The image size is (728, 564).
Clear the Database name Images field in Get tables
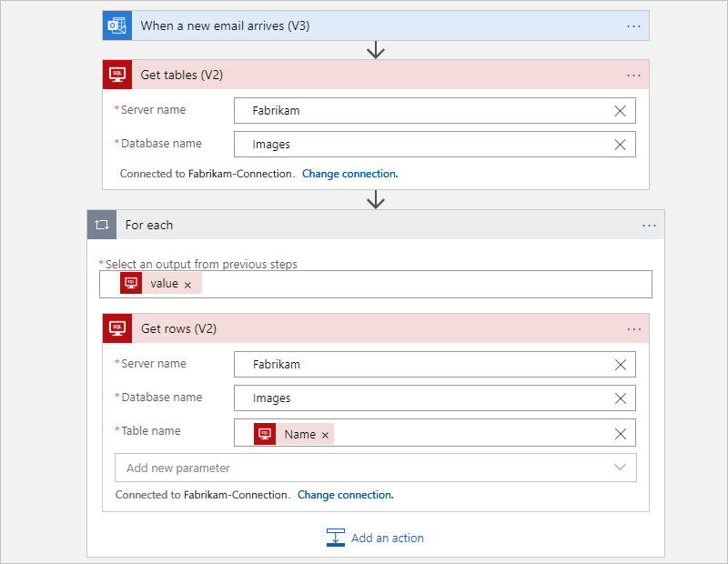[x=620, y=144]
